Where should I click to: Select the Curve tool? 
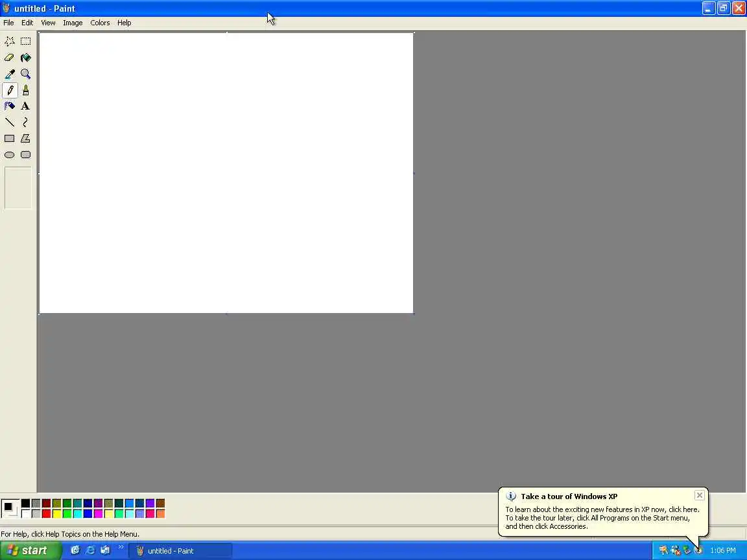coord(26,122)
